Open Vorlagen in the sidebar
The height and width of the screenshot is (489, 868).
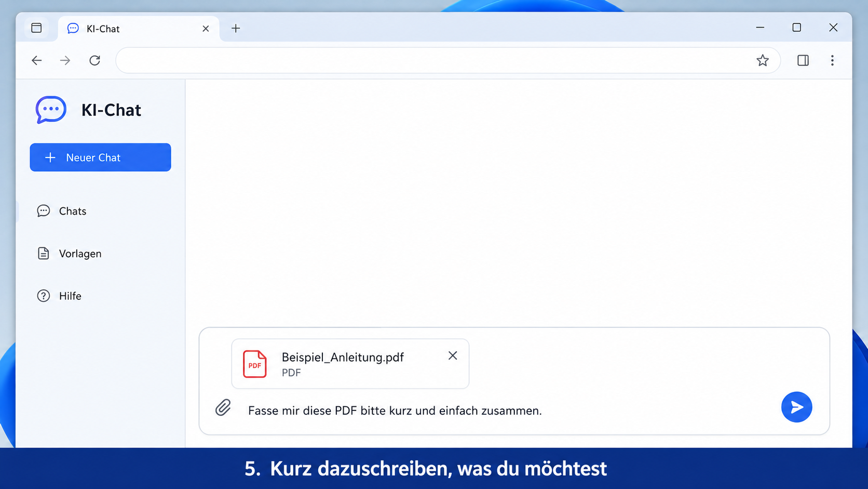69,254
